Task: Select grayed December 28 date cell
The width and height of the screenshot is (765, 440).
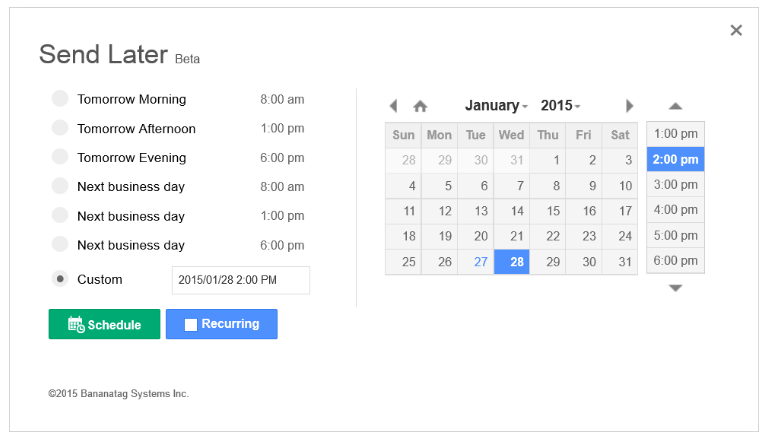Action: pos(403,160)
